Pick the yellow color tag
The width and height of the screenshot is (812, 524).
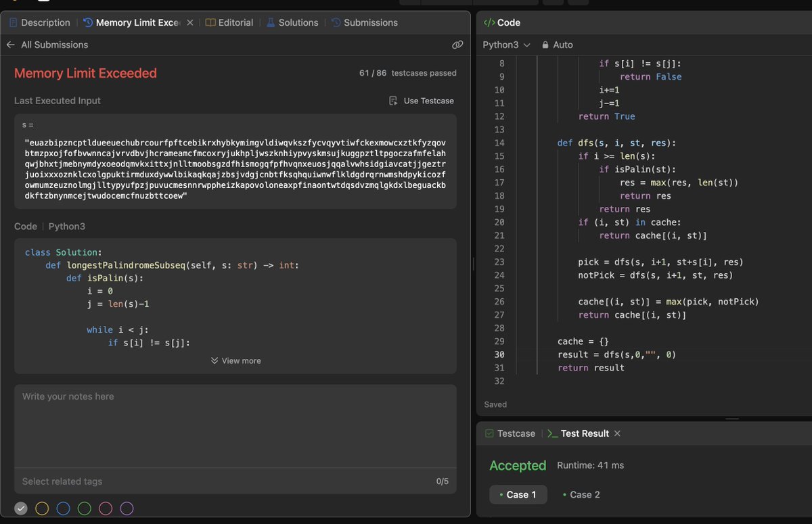42,508
